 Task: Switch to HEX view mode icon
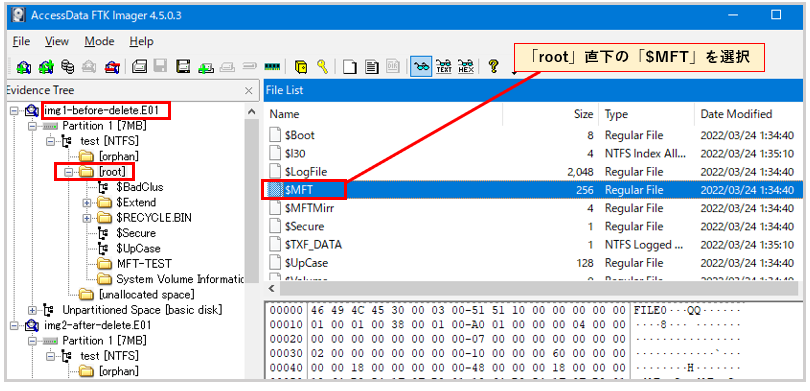[x=466, y=67]
